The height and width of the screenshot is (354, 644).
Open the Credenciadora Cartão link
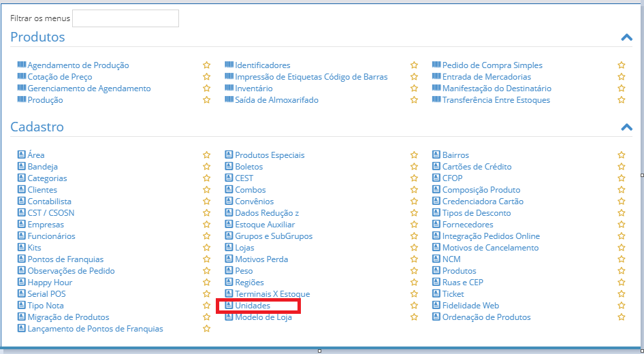click(483, 202)
